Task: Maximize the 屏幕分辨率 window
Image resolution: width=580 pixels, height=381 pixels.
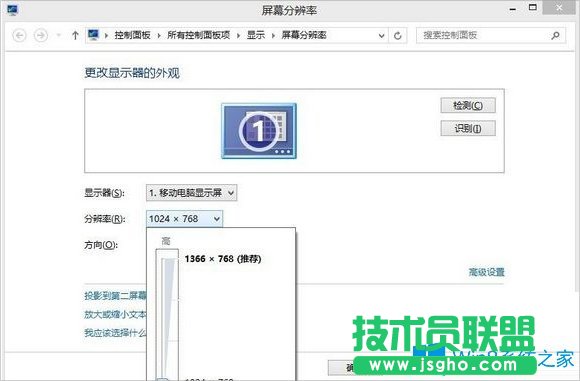Action: point(533,7)
